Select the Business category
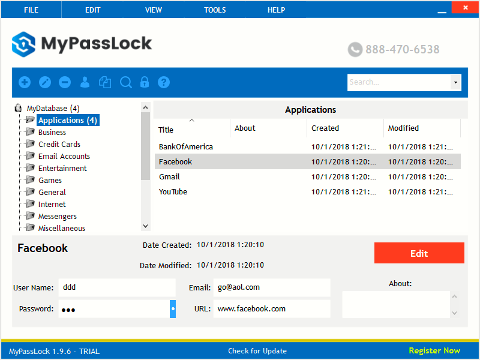480x360 pixels. (52, 132)
